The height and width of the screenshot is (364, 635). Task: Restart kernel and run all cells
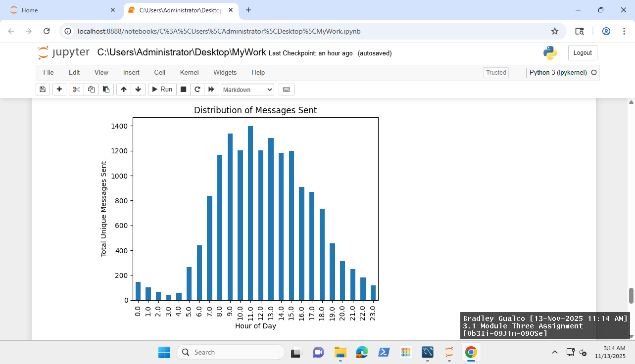pyautogui.click(x=211, y=90)
